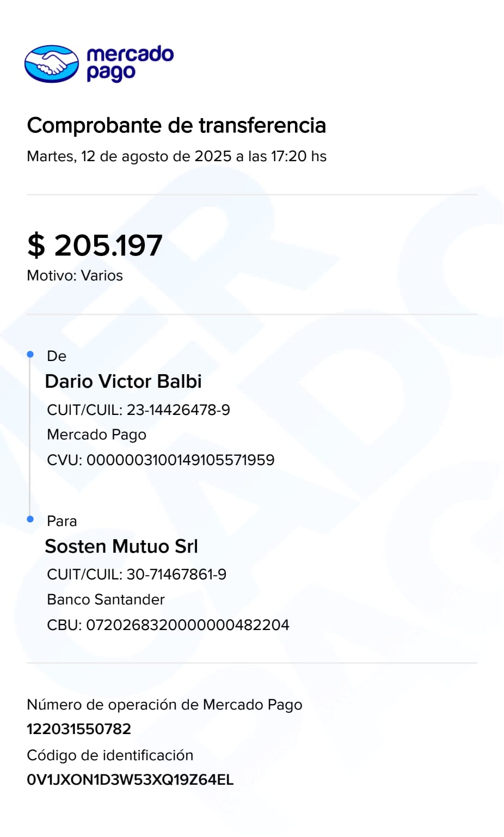The image size is (504, 837).
Task: Click the Código de identificación label
Action: coord(110,755)
